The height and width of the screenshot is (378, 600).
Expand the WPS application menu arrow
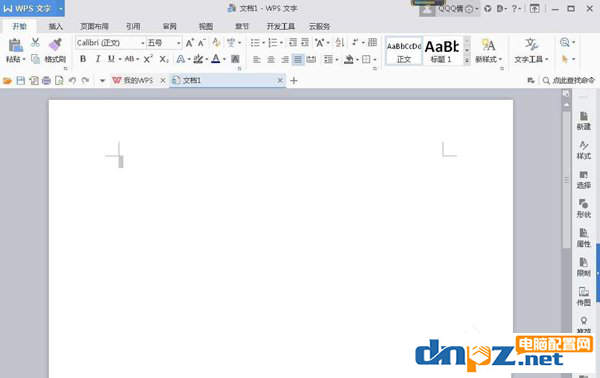[60, 8]
